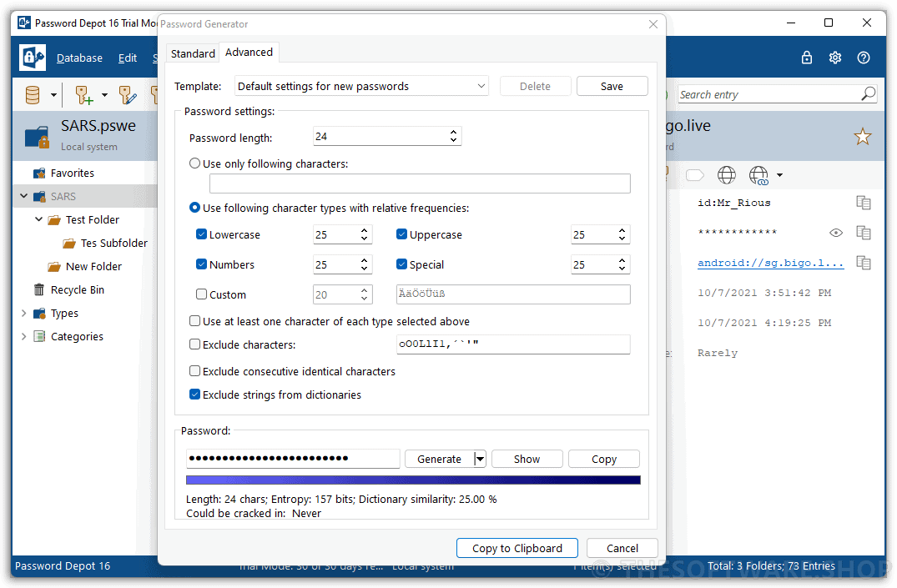The image size is (897, 588).
Task: Uncheck the Lowercase checkbox
Action: [201, 234]
